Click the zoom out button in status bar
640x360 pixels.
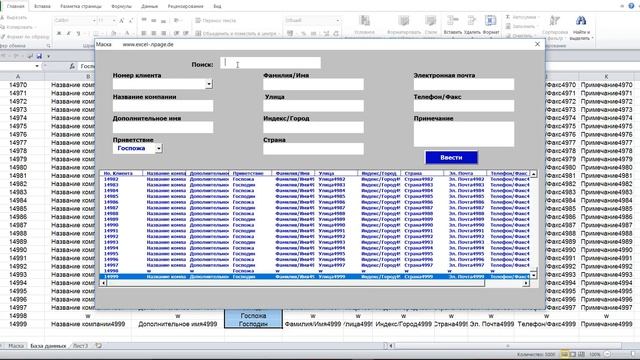click(x=607, y=354)
